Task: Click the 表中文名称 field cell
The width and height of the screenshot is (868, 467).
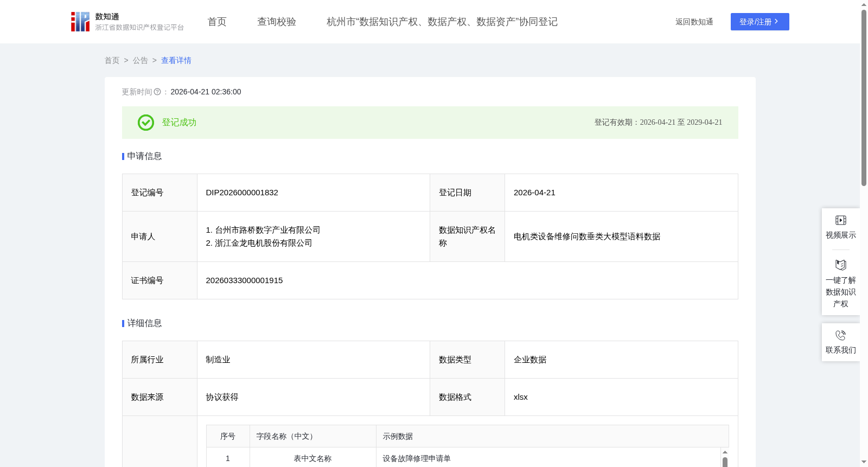Action: [x=312, y=458]
